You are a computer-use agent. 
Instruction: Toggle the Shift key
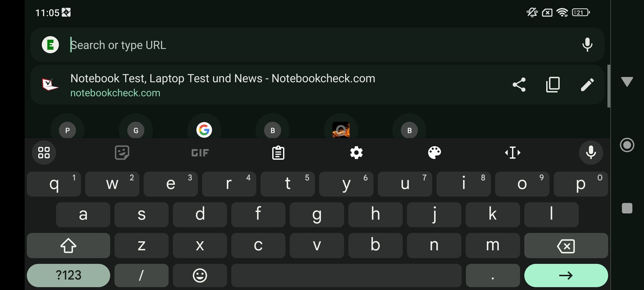tap(68, 246)
